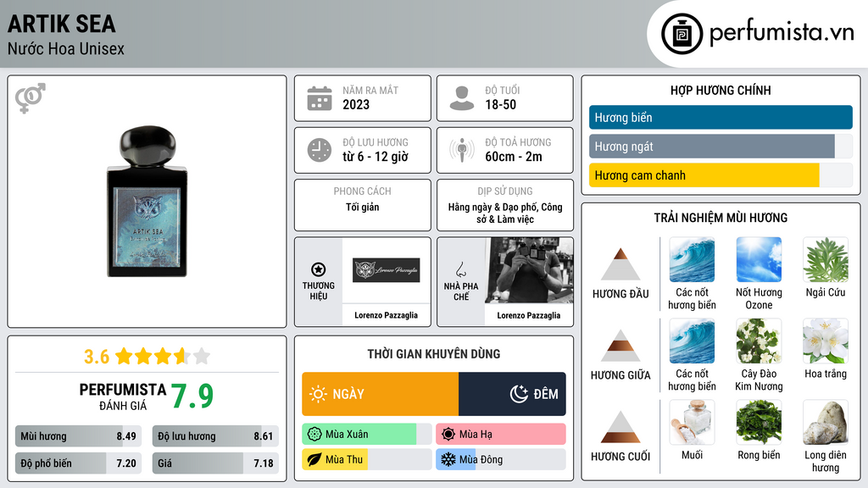Viewport: 868px width, 488px height.
Task: Open the Artik Sea bottle image
Action: click(147, 202)
